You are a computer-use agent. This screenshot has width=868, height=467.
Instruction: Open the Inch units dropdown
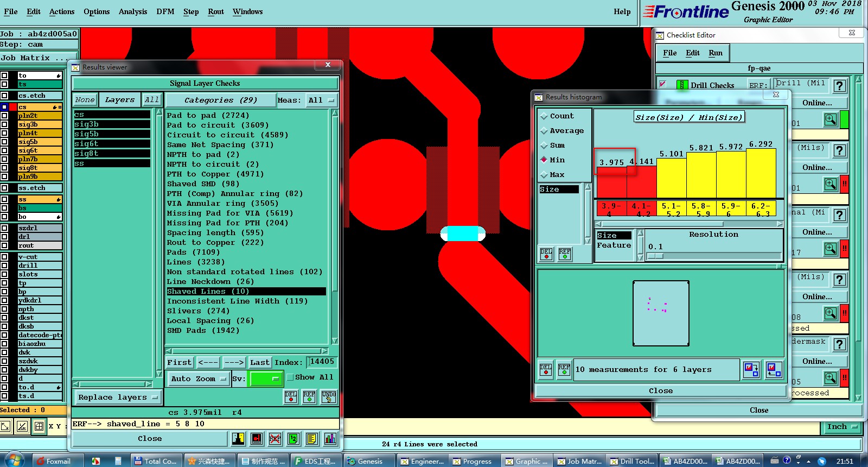pyautogui.click(x=842, y=427)
